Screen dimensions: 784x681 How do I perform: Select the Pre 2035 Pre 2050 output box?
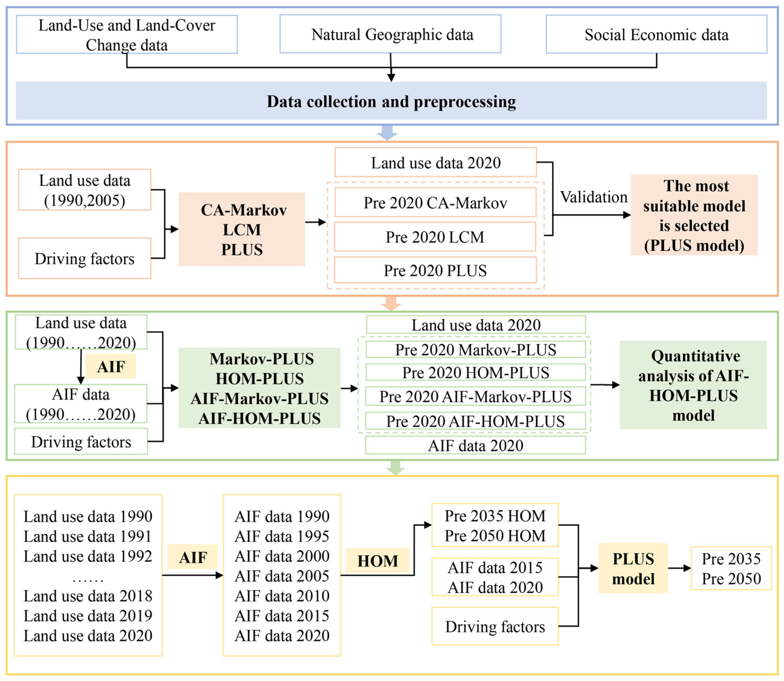click(731, 569)
